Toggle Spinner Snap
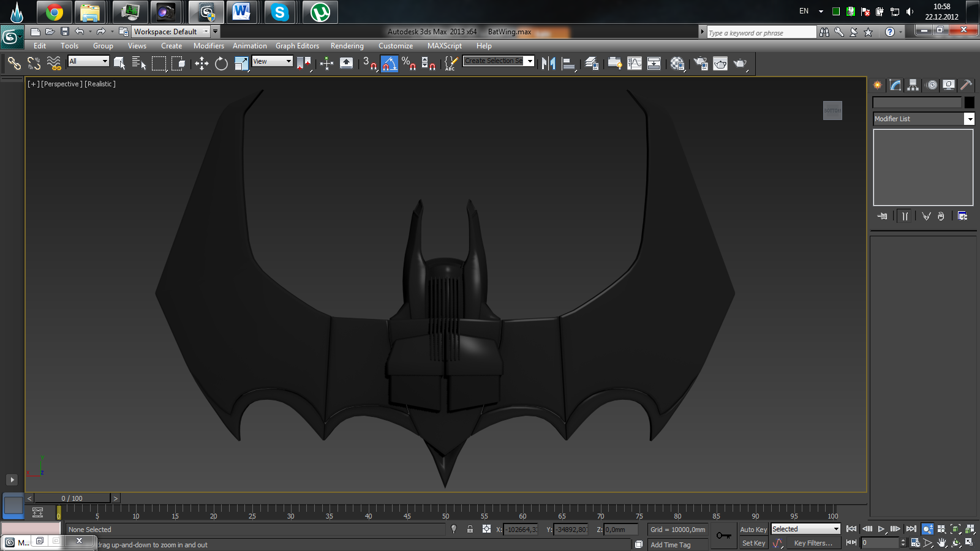Viewport: 980px width, 551px height. point(429,63)
